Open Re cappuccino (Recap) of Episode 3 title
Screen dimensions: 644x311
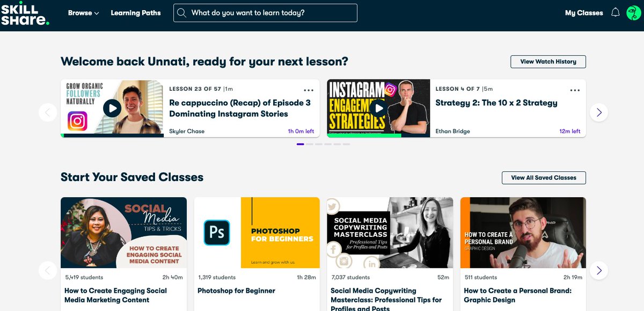240,109
